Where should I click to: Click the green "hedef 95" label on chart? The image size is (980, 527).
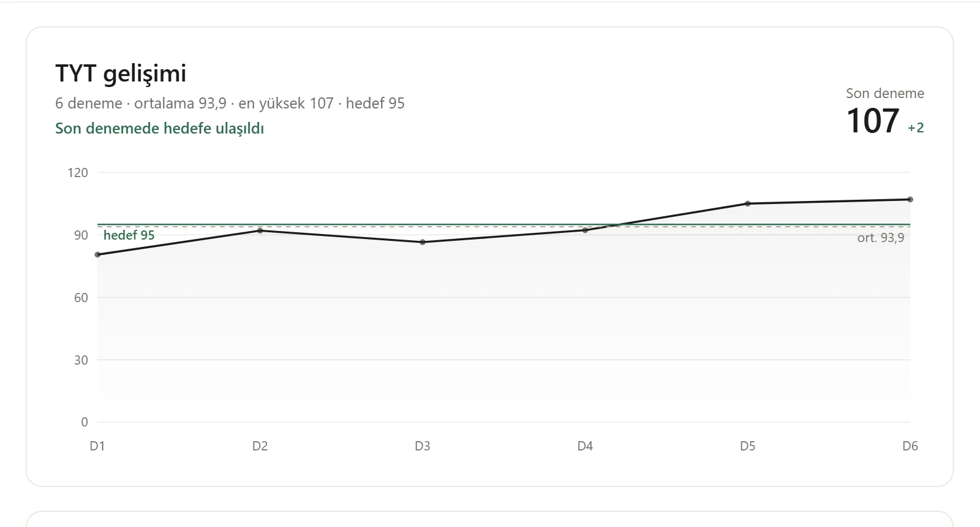pyautogui.click(x=129, y=235)
